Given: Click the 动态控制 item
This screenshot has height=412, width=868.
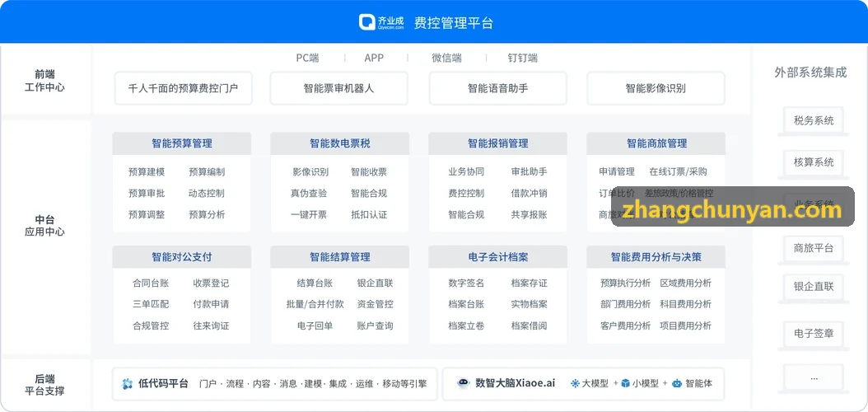Looking at the screenshot, I should pos(207,194).
